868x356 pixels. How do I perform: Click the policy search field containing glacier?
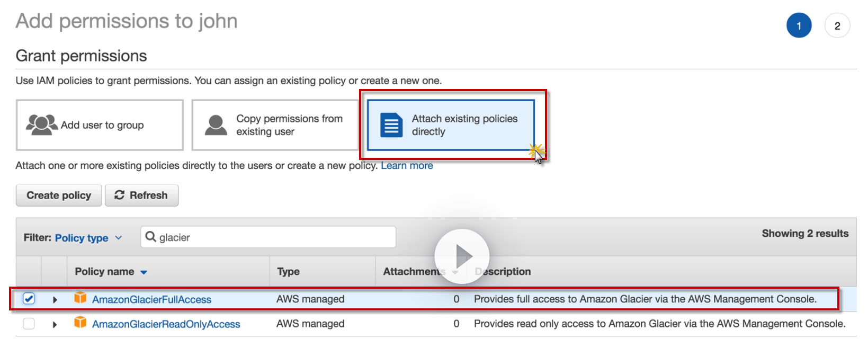269,237
